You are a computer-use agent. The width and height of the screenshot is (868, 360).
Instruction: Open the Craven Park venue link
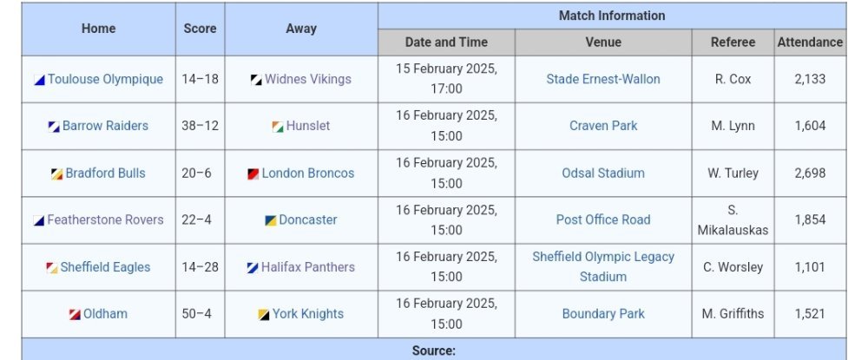pyautogui.click(x=603, y=126)
